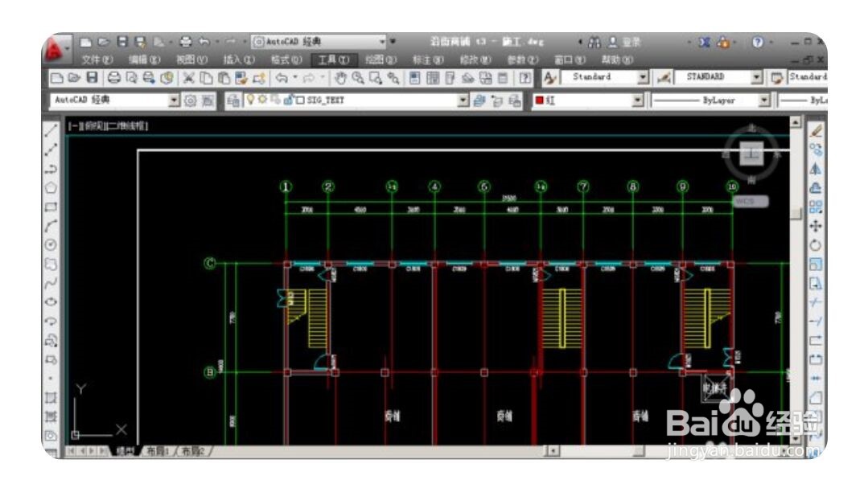Click the Dimension Style icon
868x480 pixels.
663,78
